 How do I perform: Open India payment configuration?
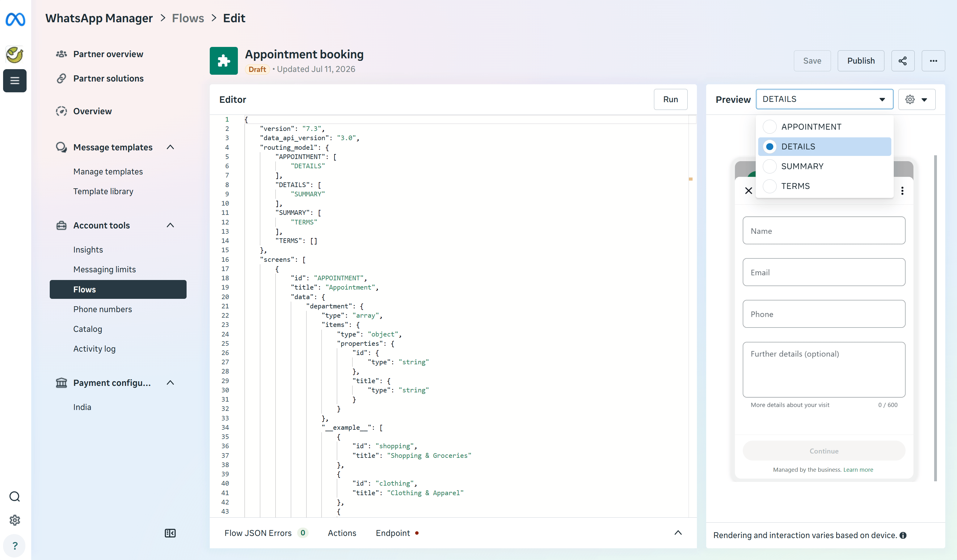point(82,407)
